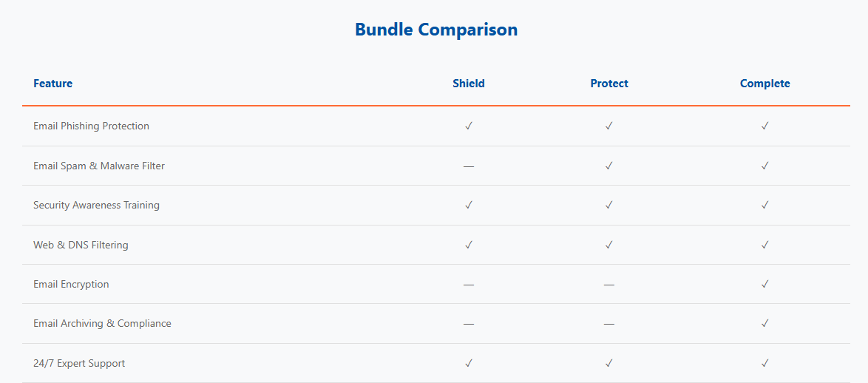Click the Bundle Comparison heading
868x383 pixels.
pos(436,30)
